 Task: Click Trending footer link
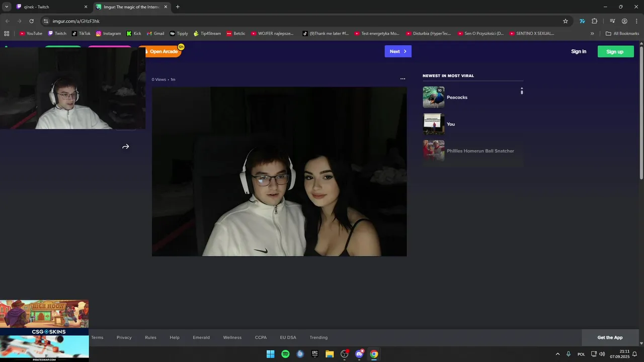click(318, 337)
